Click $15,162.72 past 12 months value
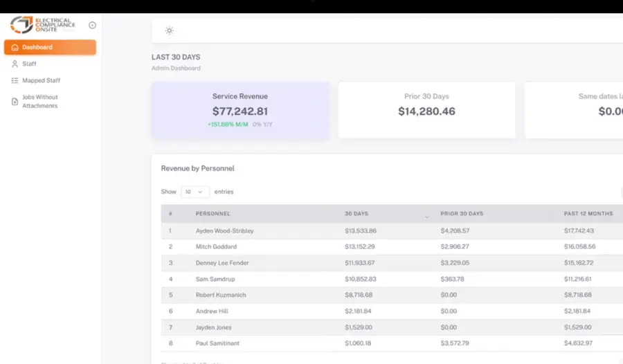 [x=579, y=263]
